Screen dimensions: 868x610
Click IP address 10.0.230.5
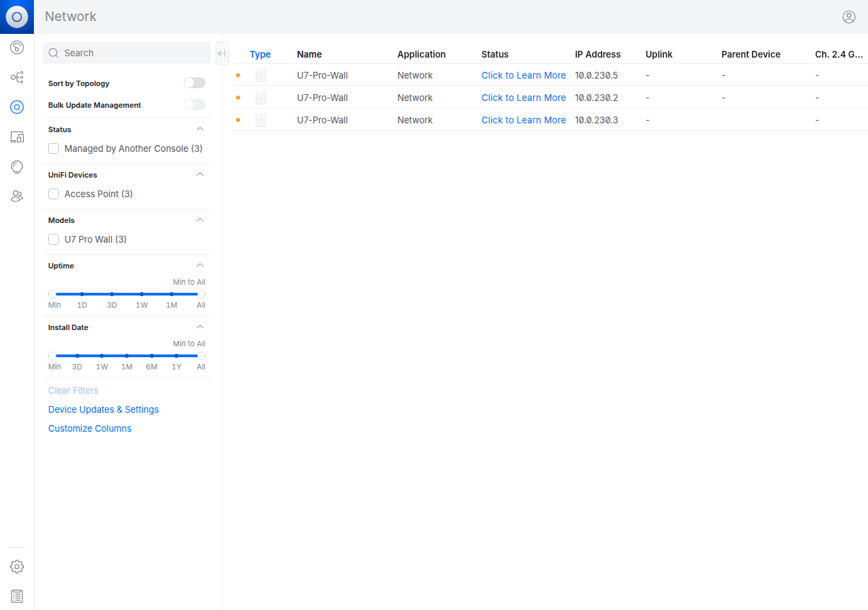coord(597,75)
